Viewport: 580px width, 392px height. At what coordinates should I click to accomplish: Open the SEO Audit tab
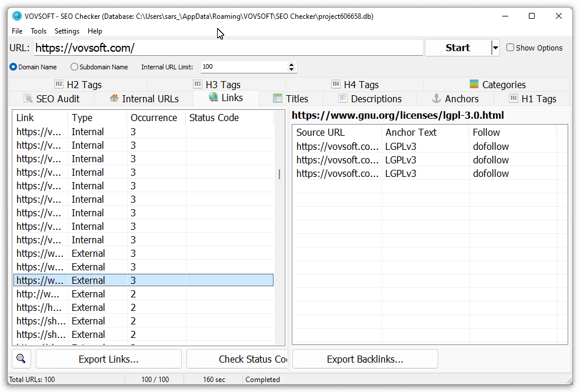(52, 99)
